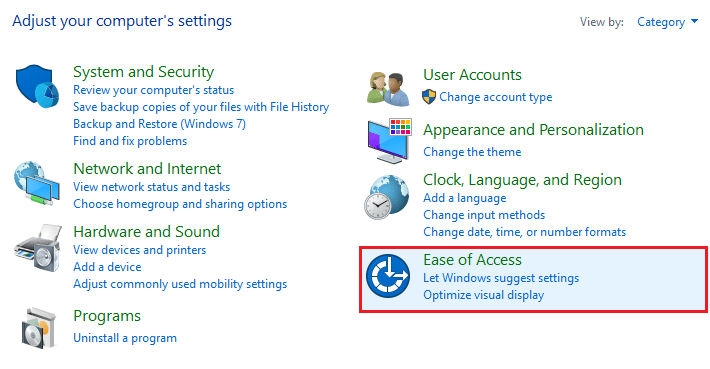Screen dimensions: 710x369
Task: Click Choose homegroup and sharing options
Action: click(x=180, y=204)
